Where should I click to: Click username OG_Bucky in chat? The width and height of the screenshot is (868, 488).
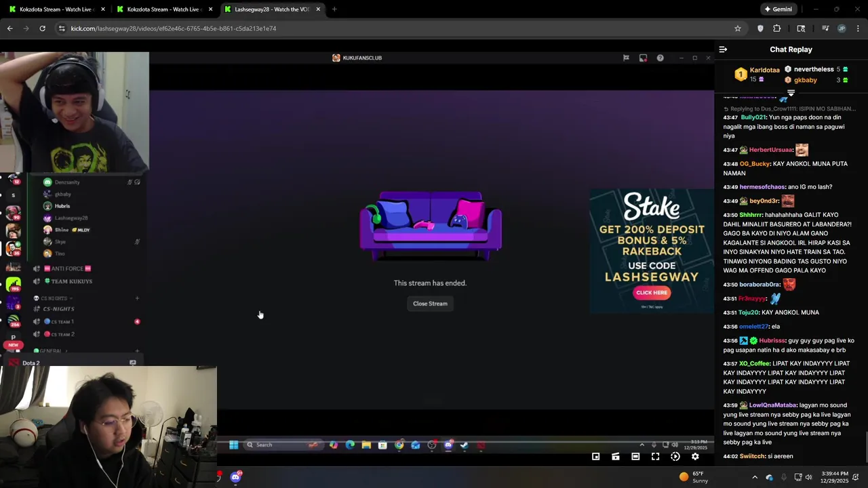(x=755, y=164)
